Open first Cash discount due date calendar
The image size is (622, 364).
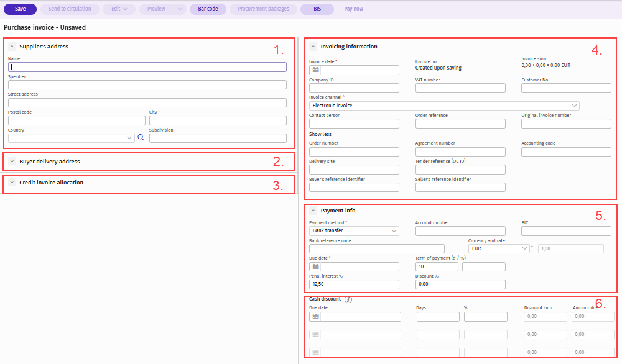point(316,317)
